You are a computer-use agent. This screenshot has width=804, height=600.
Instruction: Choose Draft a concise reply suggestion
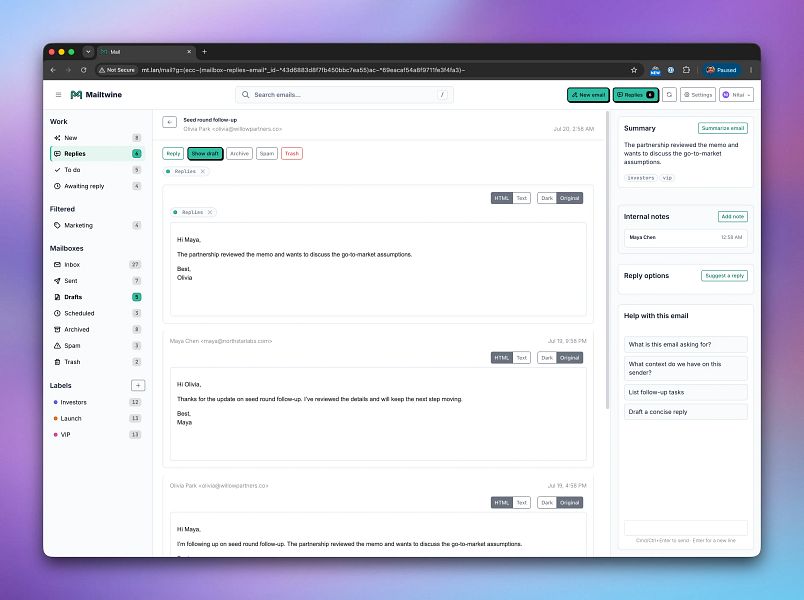pyautogui.click(x=686, y=412)
